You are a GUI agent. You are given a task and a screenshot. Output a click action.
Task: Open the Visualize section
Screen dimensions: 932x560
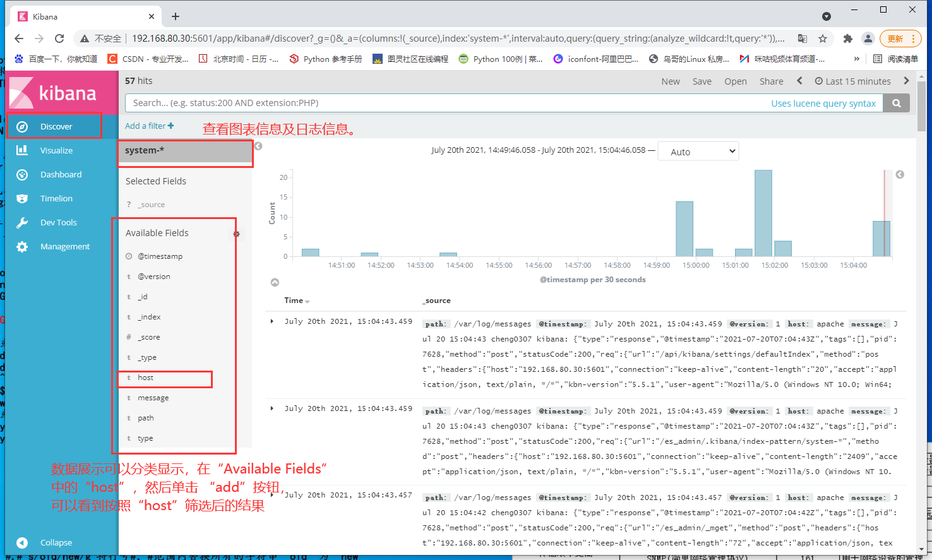tap(56, 150)
